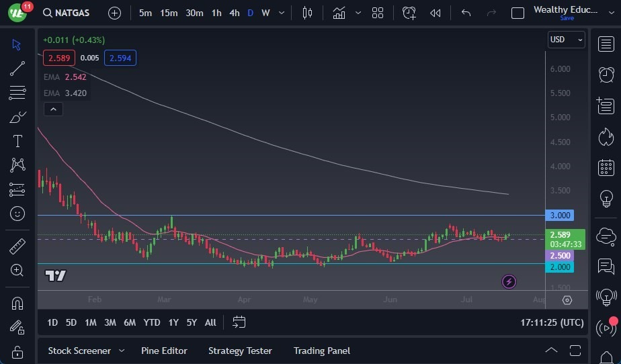Image resolution: width=621 pixels, height=364 pixels.
Task: Toggle the magnet snap mode
Action: click(x=17, y=303)
